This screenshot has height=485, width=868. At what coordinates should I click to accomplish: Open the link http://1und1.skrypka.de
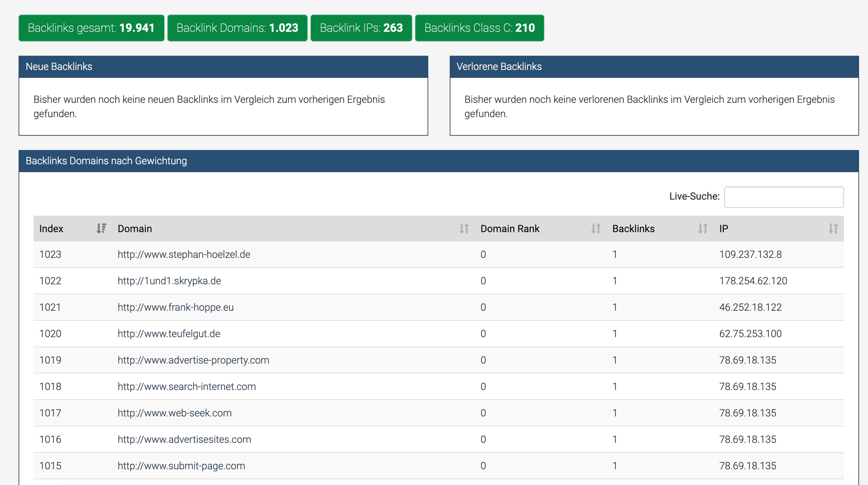(169, 281)
